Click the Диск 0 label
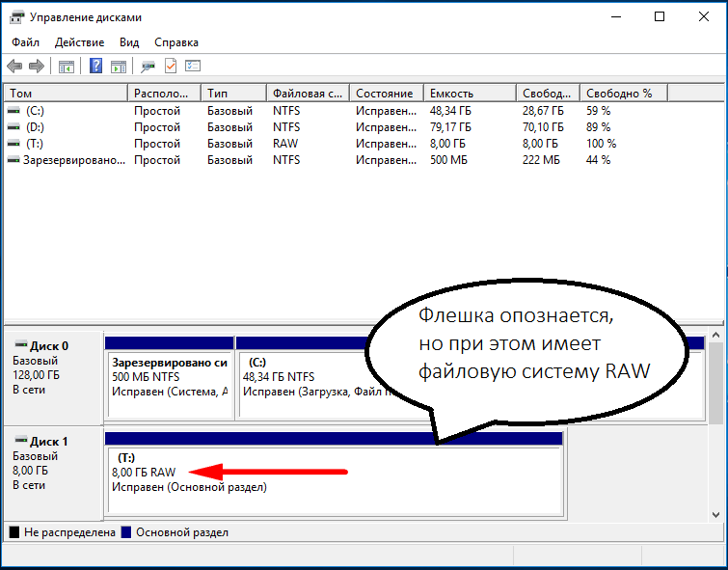 point(49,346)
